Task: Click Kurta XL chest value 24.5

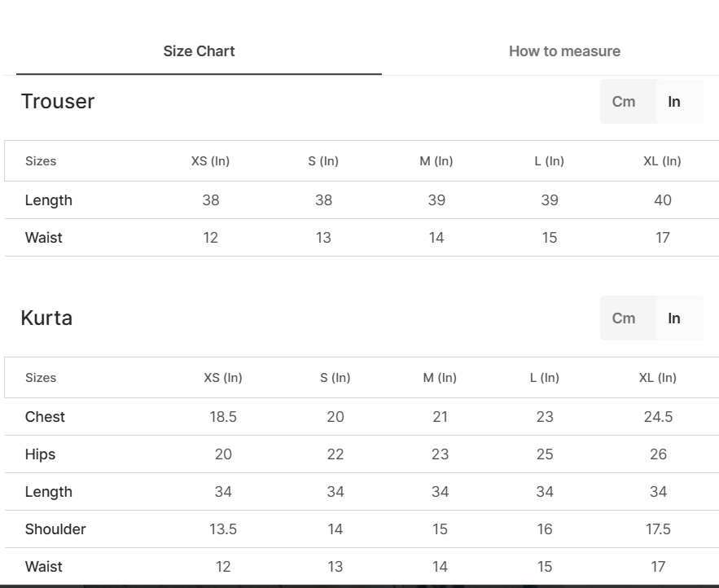Action: (x=658, y=417)
